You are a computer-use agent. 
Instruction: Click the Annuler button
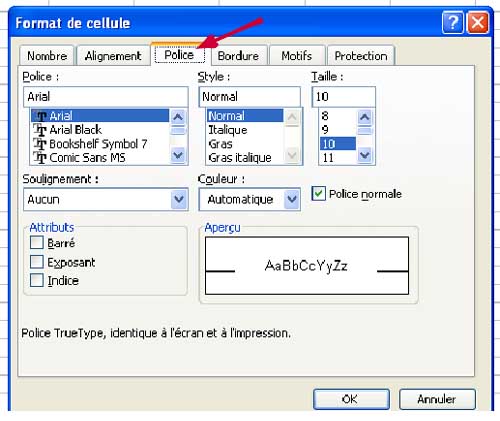pyautogui.click(x=437, y=399)
